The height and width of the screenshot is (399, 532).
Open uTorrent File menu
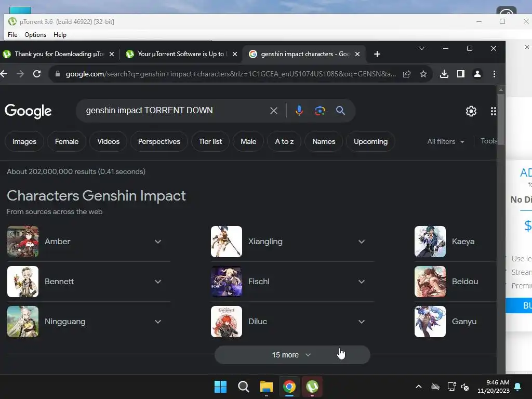tap(12, 35)
